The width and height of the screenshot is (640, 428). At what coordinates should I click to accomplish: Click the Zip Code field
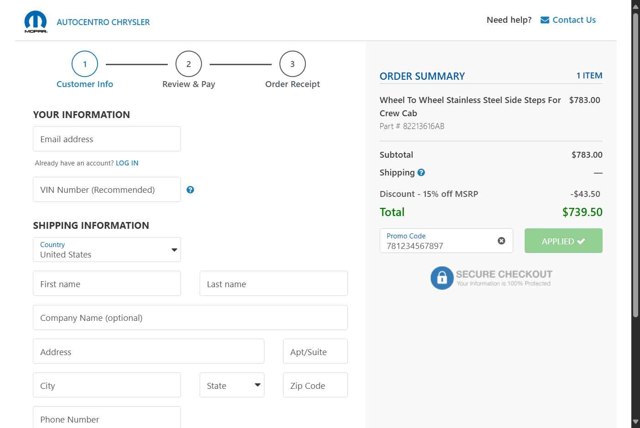[x=315, y=385]
